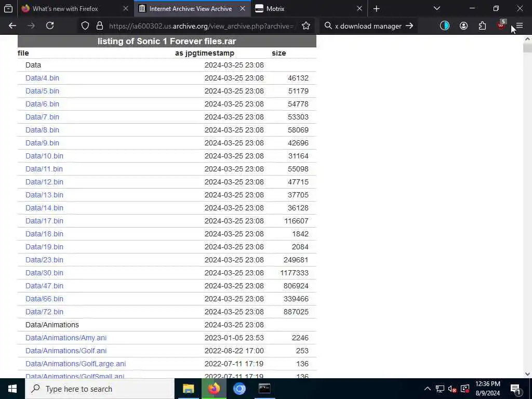Open the tracking protection shield icon

click(x=85, y=26)
